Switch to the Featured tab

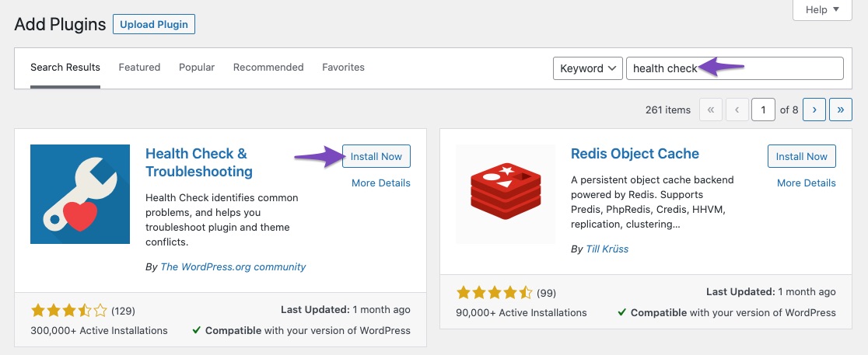point(139,68)
